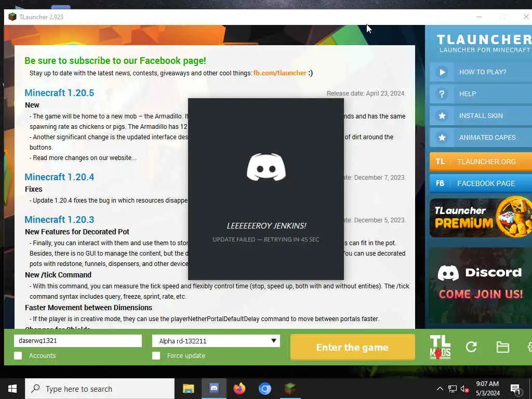Image resolution: width=532 pixels, height=399 pixels.
Task: Click the username field containing daserwq1321
Action: click(x=78, y=341)
